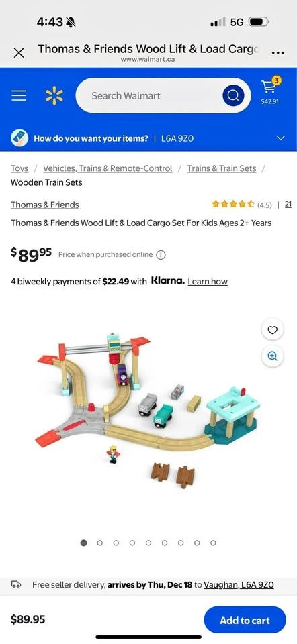The height and width of the screenshot is (644, 297).
Task: Click the Add to cart button
Action: tap(245, 620)
